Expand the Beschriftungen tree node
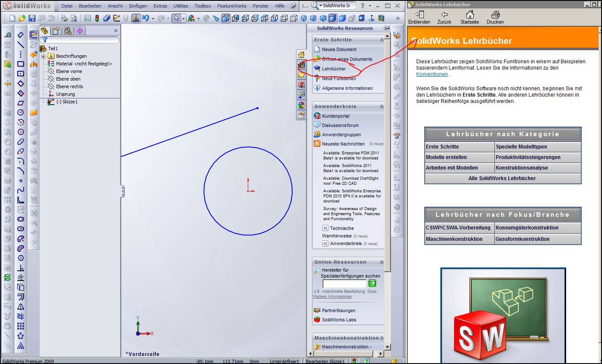The height and width of the screenshot is (364, 602). tap(43, 56)
